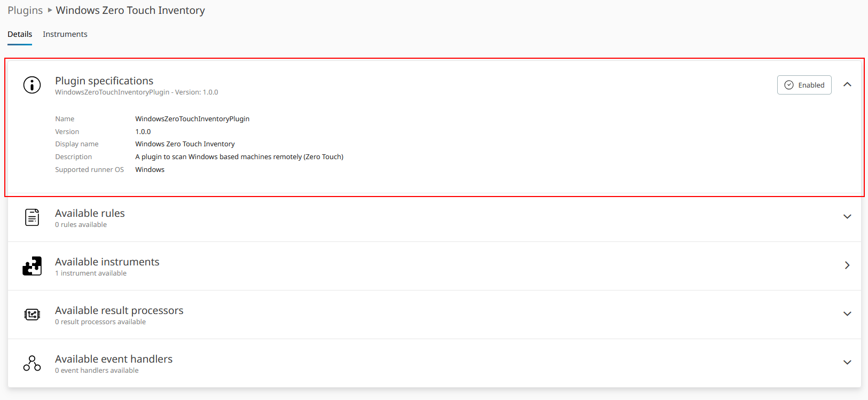The image size is (868, 400).
Task: Expand the Available event handlers section
Action: (x=847, y=363)
